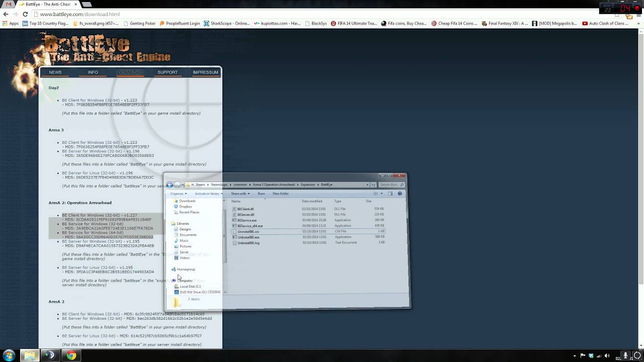The height and width of the screenshot is (362, 644).
Task: Select the BEService.exe file
Action: tap(245, 220)
